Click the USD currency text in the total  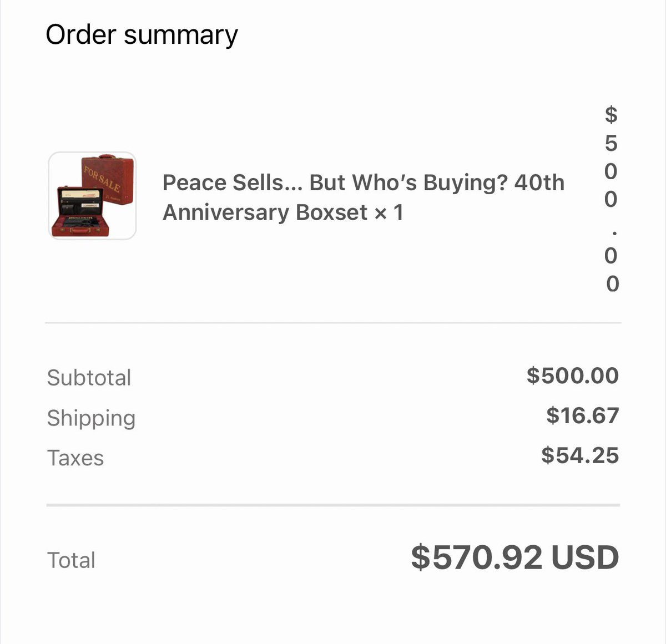coord(585,557)
